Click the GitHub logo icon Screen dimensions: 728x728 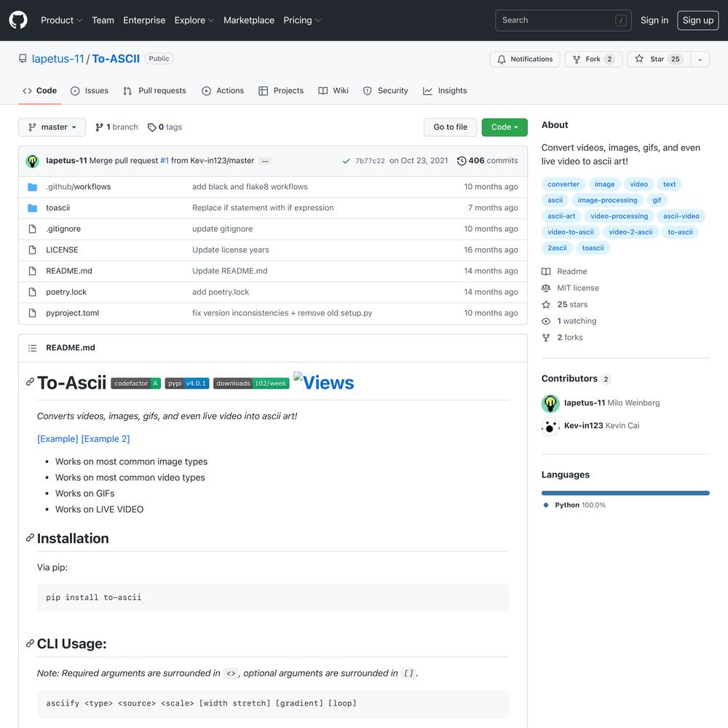pyautogui.click(x=18, y=20)
